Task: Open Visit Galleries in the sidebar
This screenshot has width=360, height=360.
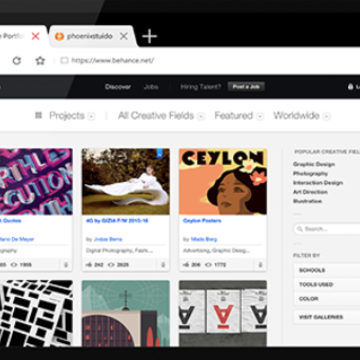Action: click(327, 317)
